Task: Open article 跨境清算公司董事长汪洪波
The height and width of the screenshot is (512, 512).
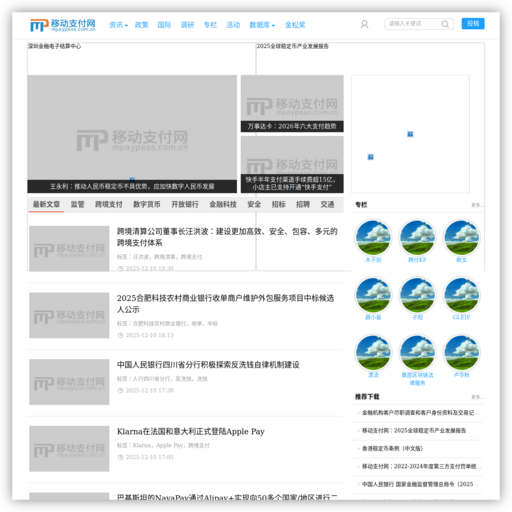Action: (227, 237)
